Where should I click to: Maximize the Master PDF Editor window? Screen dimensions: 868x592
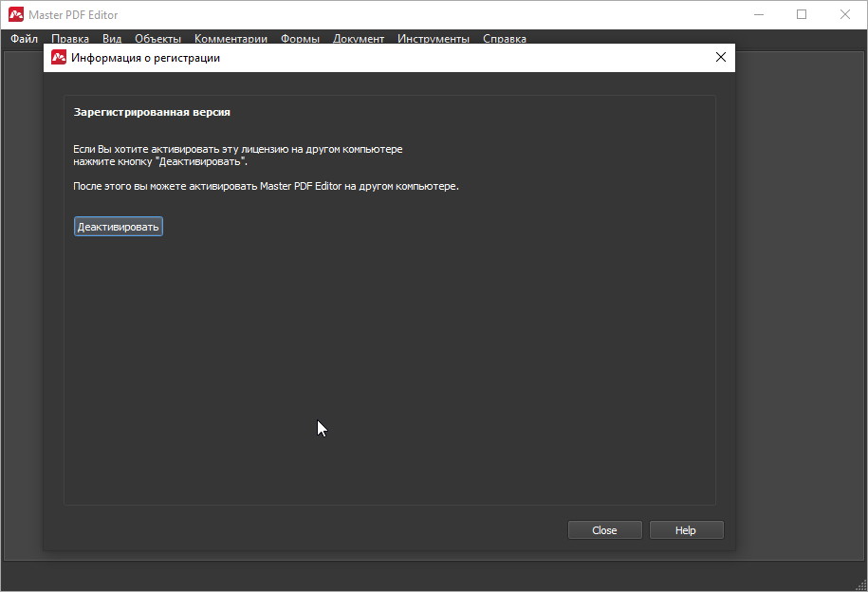point(802,15)
